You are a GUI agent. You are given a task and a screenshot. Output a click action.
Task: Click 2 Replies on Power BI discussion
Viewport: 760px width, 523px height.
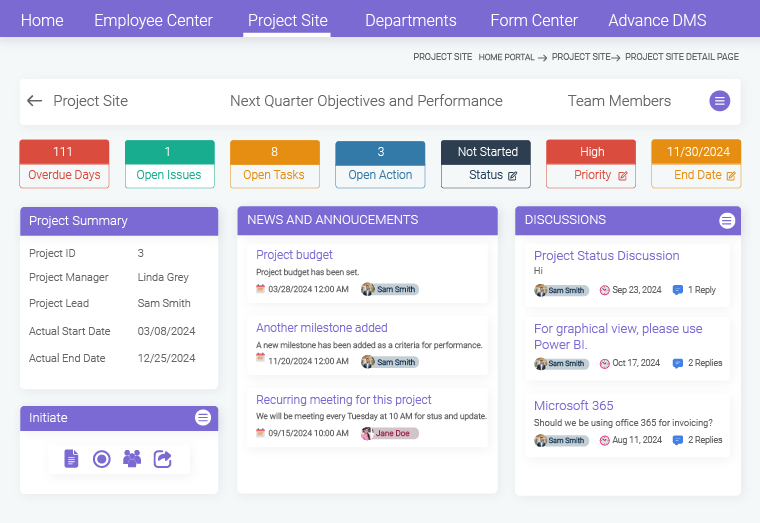[x=705, y=363]
